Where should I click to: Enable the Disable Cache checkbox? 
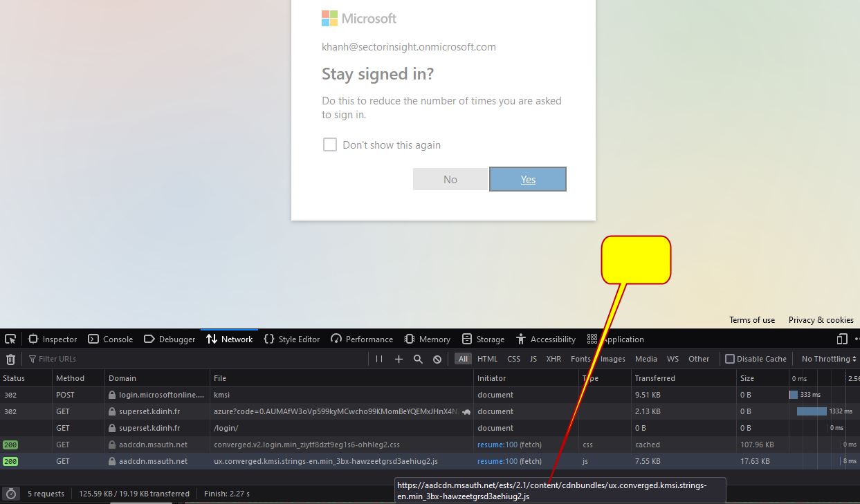pos(729,359)
